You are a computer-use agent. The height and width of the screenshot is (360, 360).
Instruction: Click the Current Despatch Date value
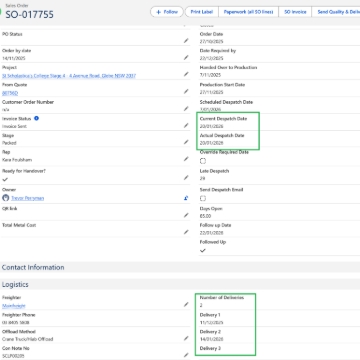[212, 126]
